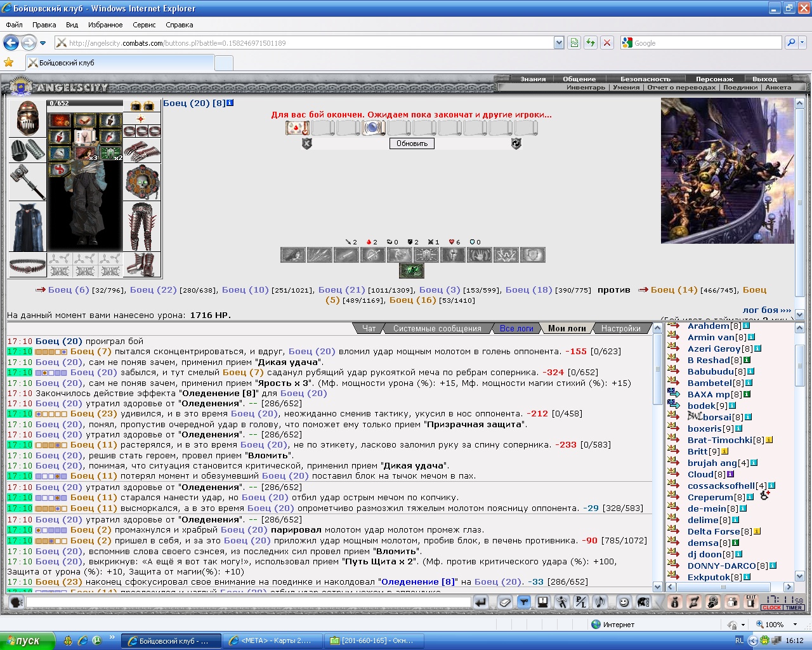
Task: Click the HP bar showing 0/652
Action: click(x=84, y=103)
